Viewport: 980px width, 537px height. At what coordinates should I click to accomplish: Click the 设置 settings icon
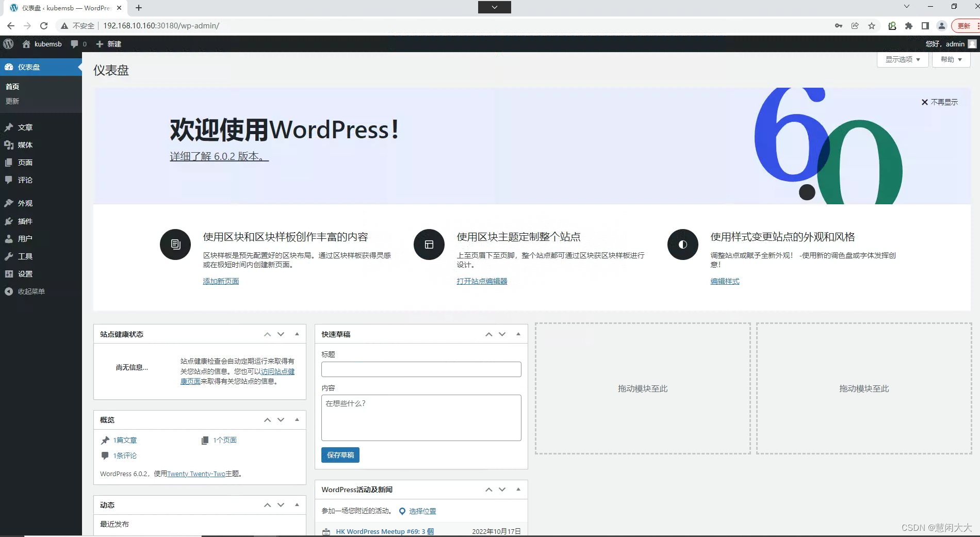9,274
